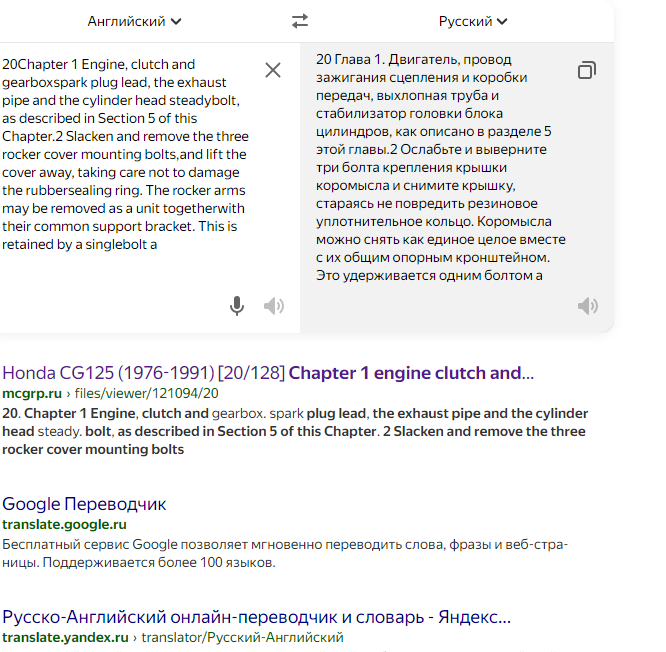
Task: Swap source and target languages
Action: 300,21
